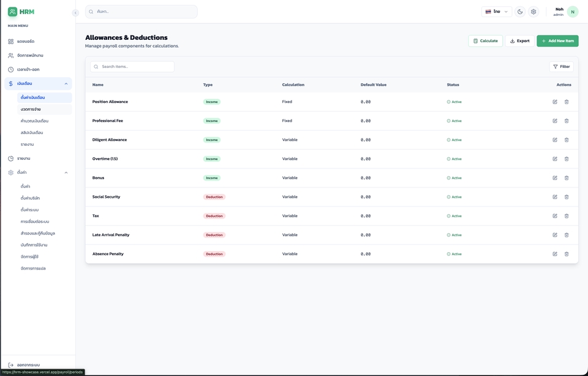Collapse the sidebar using chevron toggle
Screen dimensions: 588x376
tap(75, 13)
